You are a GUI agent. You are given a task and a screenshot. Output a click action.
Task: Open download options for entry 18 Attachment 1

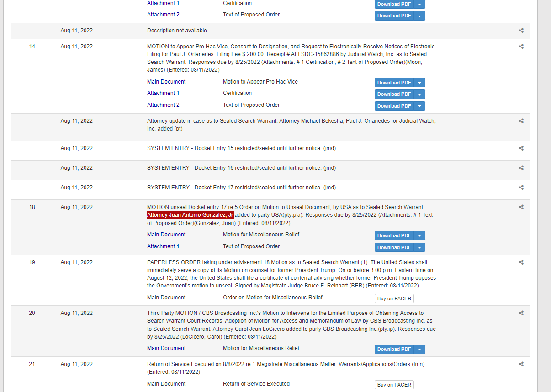click(420, 247)
